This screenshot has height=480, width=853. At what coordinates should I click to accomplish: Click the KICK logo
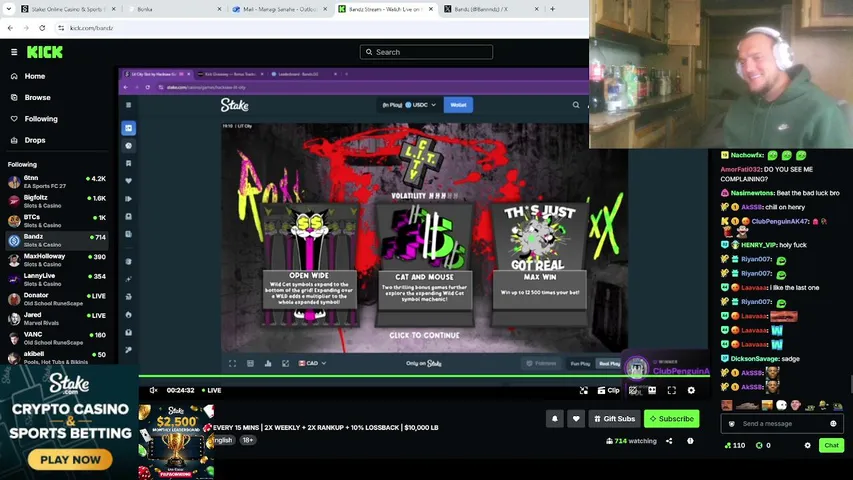coord(45,52)
